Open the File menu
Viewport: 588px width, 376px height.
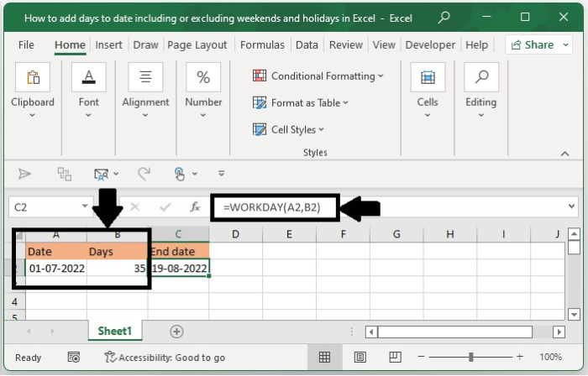pyautogui.click(x=26, y=45)
